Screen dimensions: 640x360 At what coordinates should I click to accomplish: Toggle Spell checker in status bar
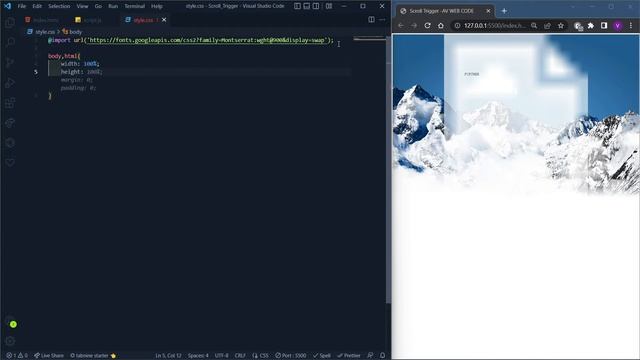pyautogui.click(x=322, y=356)
